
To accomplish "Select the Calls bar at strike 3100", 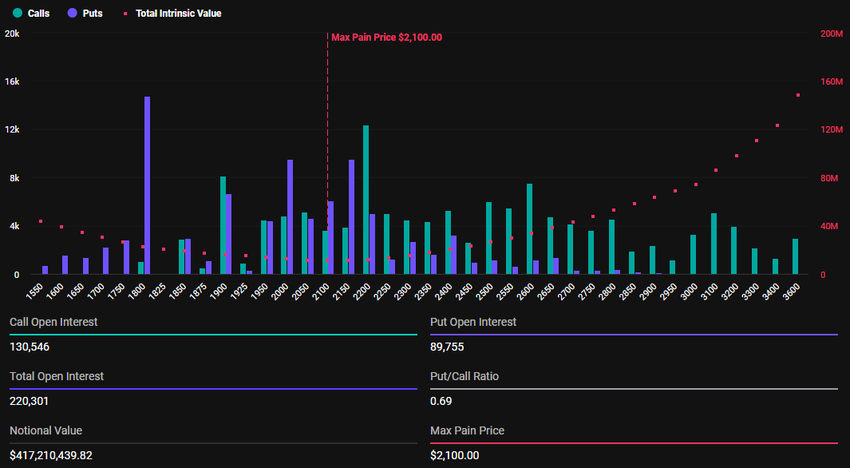I will 713,244.
